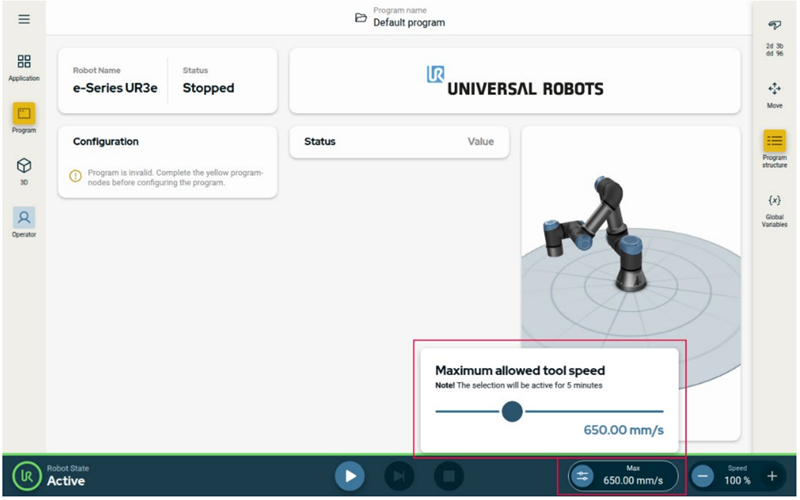Open the Application section

[x=24, y=67]
